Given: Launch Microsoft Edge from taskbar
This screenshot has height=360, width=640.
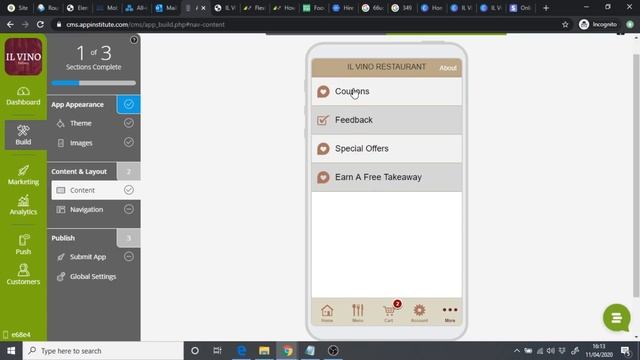Looking at the screenshot, I should [242, 351].
